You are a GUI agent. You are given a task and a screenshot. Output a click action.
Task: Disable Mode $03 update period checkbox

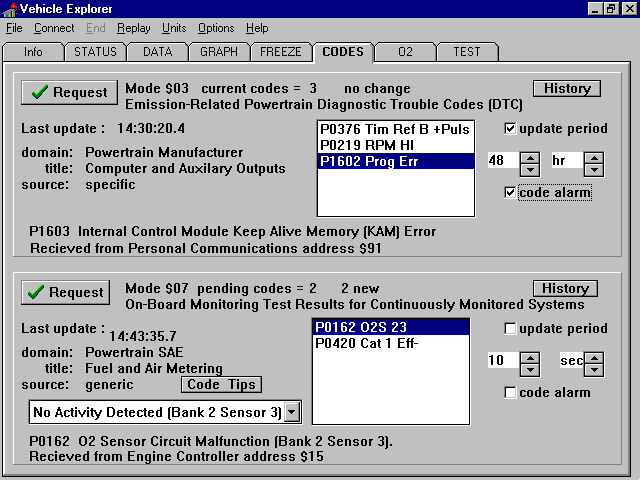[x=511, y=129]
